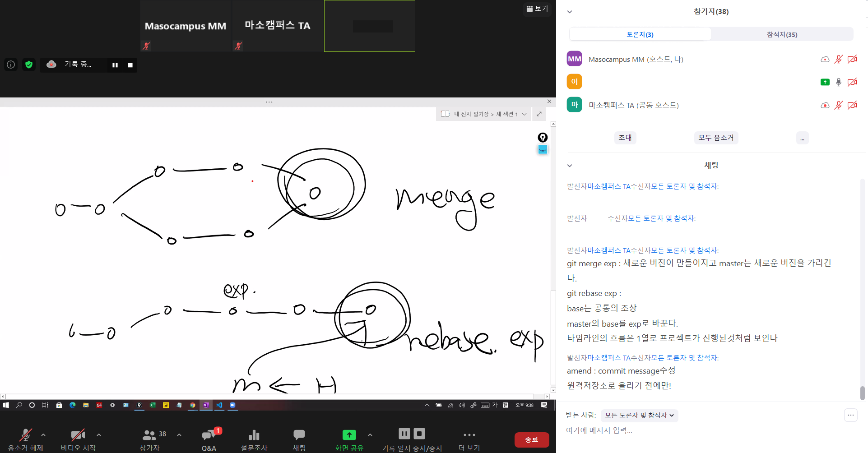Click the green share screen (화면 공유) icon

point(349,435)
